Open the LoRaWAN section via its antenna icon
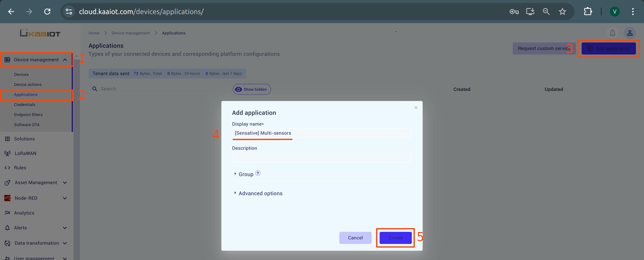The height and width of the screenshot is (260, 644). pyautogui.click(x=7, y=153)
